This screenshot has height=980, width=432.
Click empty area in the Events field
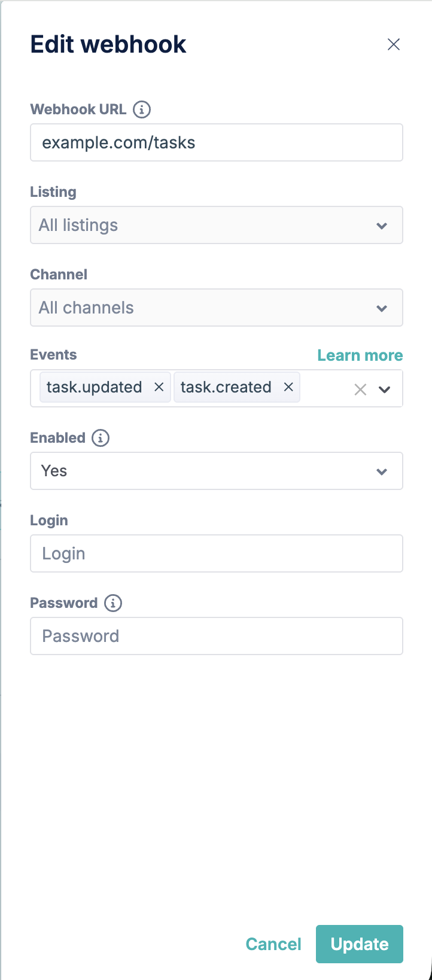click(x=326, y=388)
